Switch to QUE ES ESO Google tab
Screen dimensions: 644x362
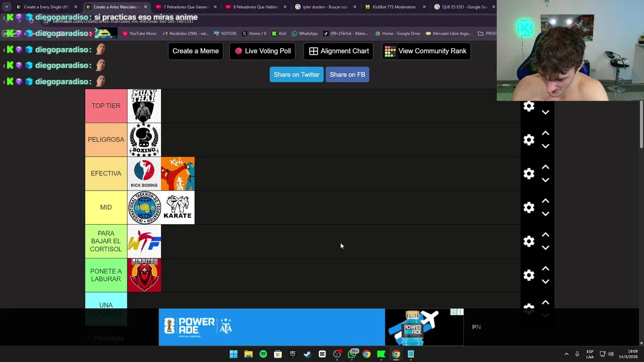coord(464,7)
